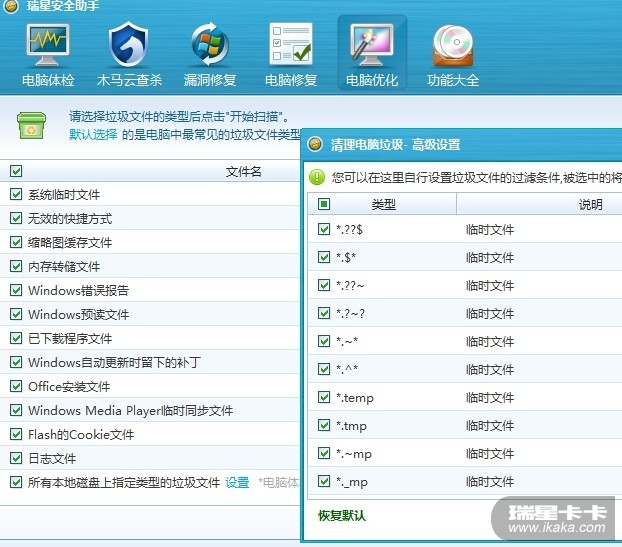Select the 系统临时文件 row text
622x547 pixels.
click(64, 194)
